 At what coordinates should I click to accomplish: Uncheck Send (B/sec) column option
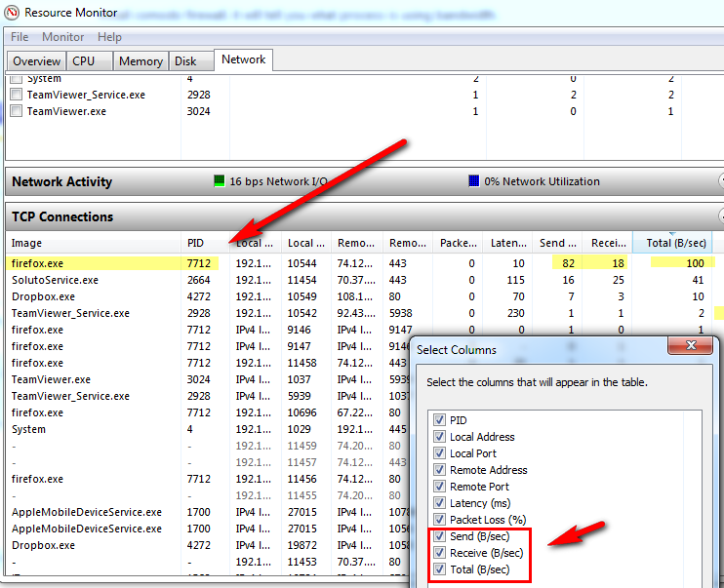[x=439, y=536]
